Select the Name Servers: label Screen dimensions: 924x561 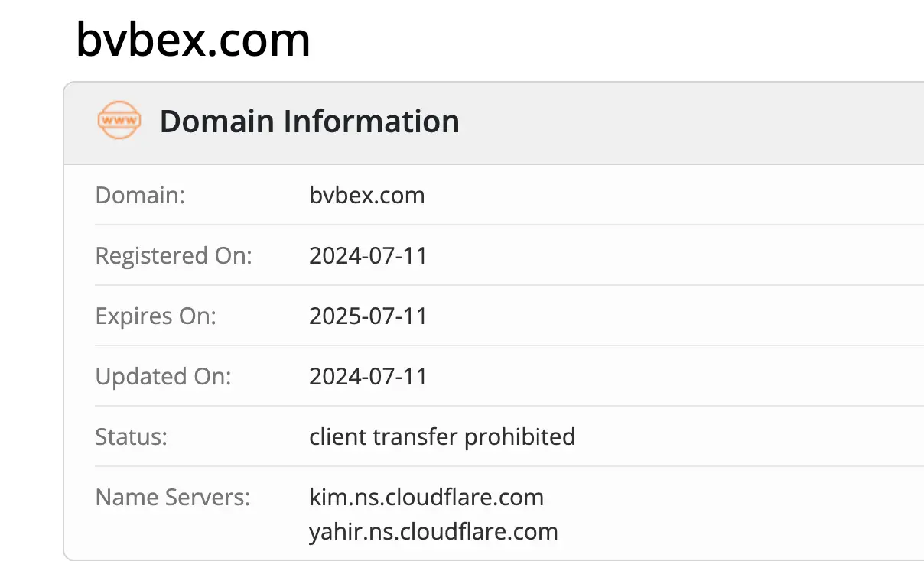click(172, 498)
